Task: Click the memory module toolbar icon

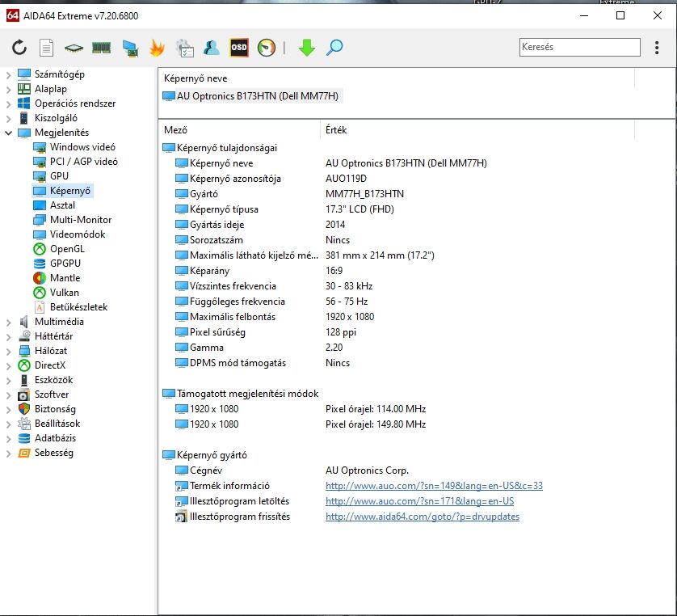Action: tap(102, 48)
